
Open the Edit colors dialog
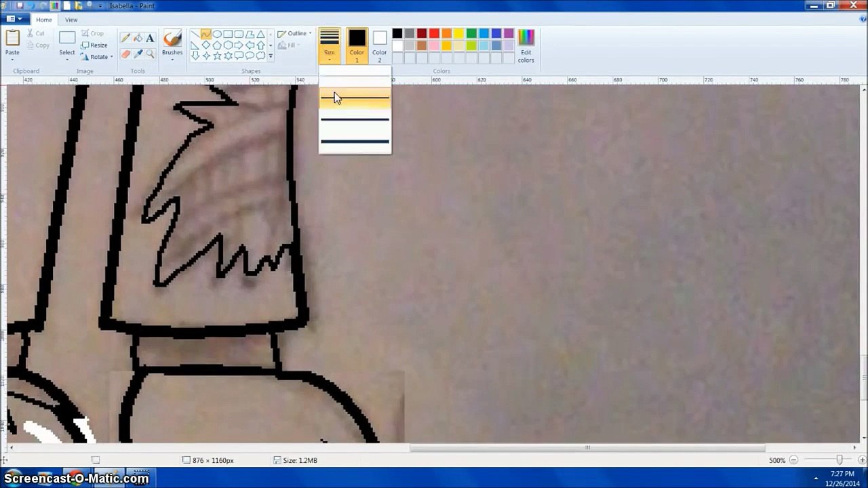(x=526, y=46)
